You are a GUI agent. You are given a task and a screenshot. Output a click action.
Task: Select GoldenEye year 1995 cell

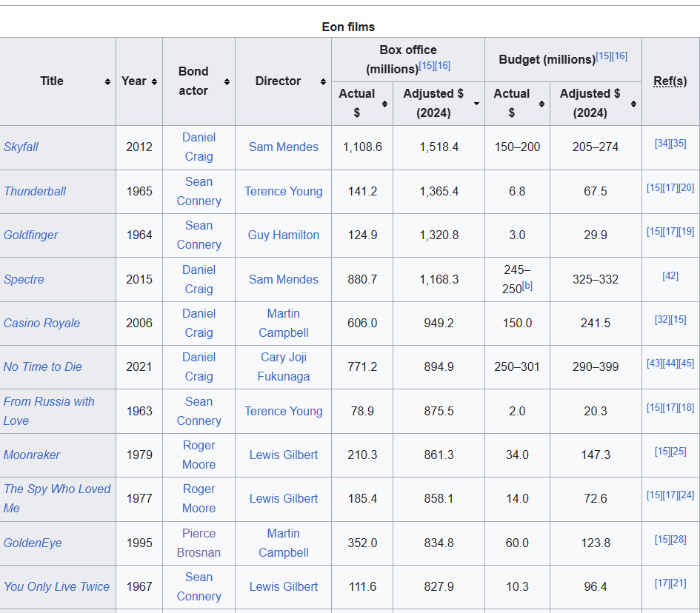[139, 543]
